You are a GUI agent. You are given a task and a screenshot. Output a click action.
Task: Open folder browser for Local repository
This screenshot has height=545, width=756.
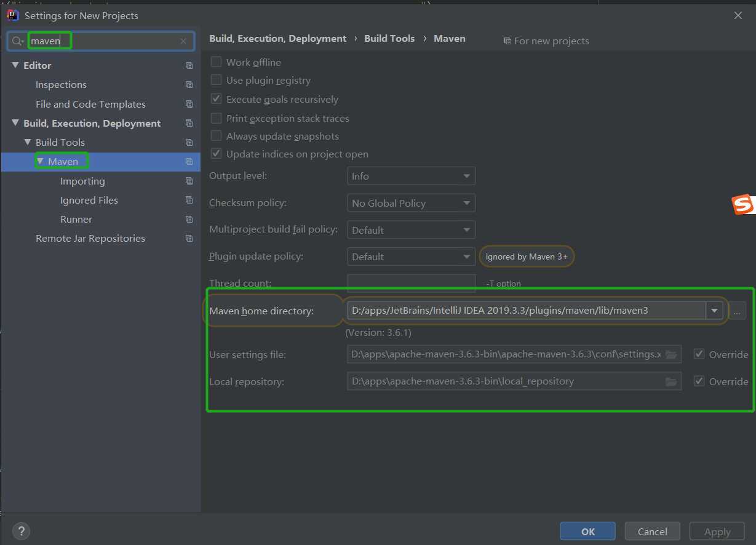click(x=671, y=381)
